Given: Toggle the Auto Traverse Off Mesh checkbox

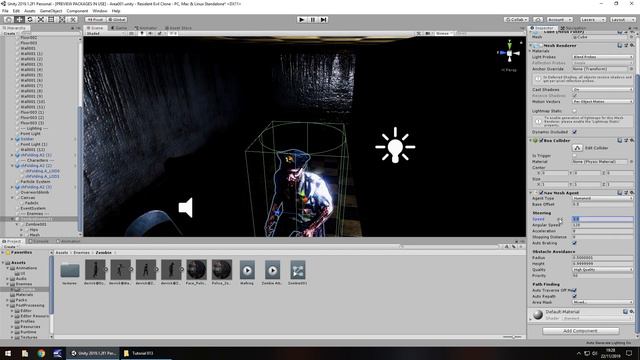Looking at the screenshot, I should click(x=575, y=290).
